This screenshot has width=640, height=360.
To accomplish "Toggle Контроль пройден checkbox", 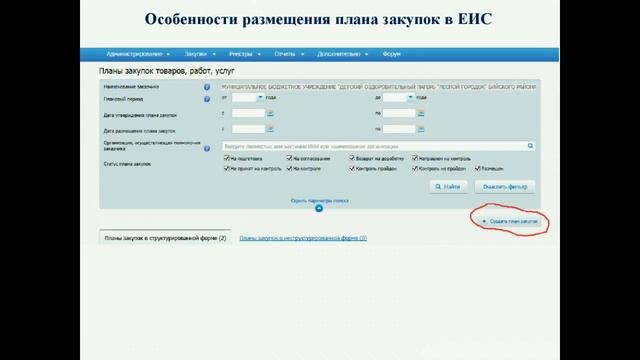I will (x=352, y=168).
